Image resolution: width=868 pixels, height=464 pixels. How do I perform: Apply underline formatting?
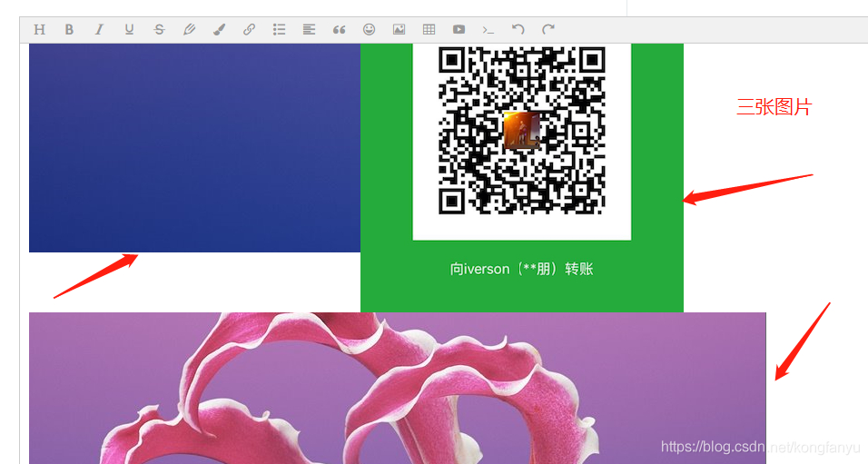[129, 29]
